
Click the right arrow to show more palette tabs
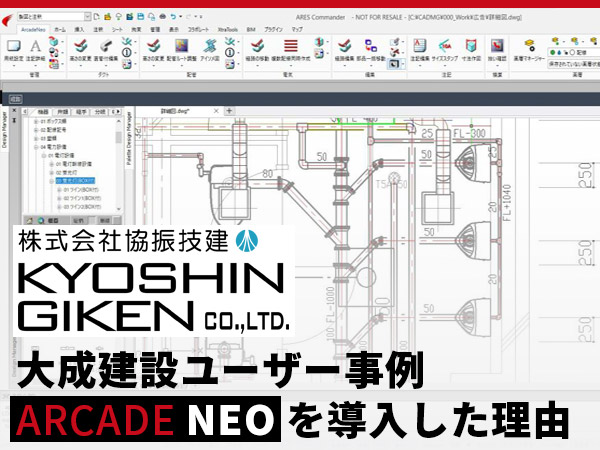(118, 112)
